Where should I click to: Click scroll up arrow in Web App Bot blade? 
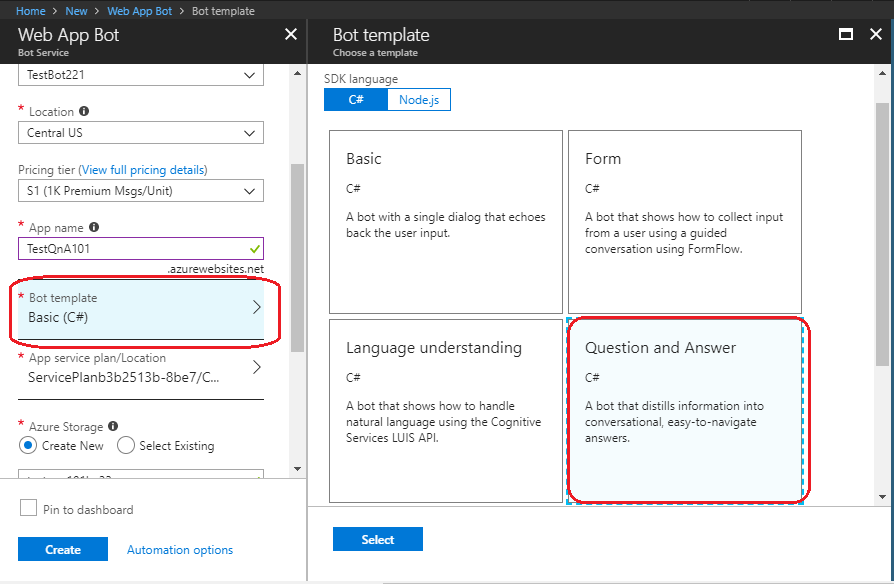coord(297,74)
